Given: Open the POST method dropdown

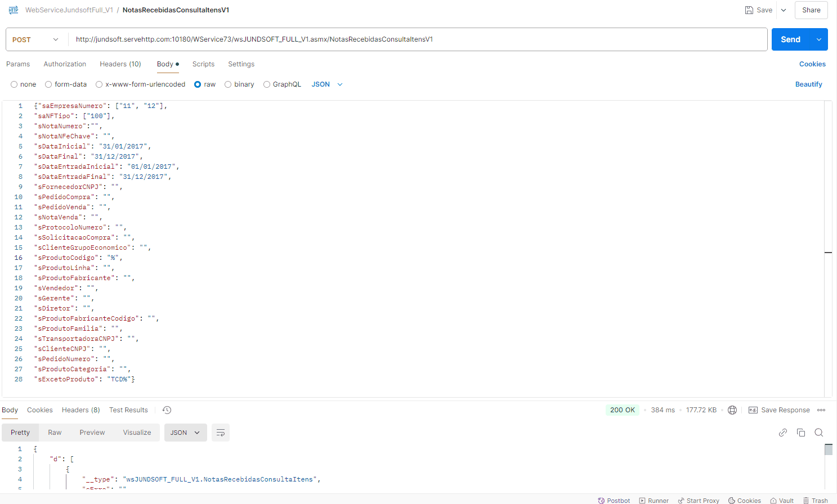Looking at the screenshot, I should coord(36,40).
